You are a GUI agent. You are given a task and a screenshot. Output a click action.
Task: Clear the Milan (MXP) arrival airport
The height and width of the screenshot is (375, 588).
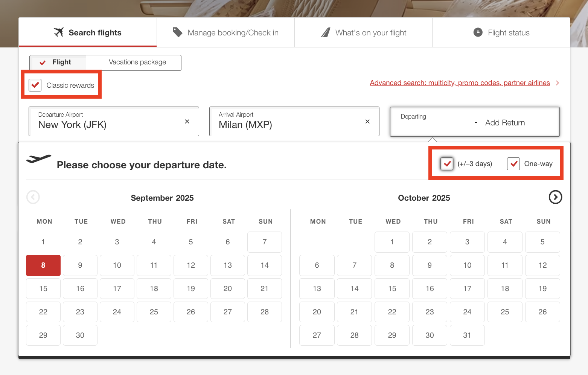[x=367, y=121]
